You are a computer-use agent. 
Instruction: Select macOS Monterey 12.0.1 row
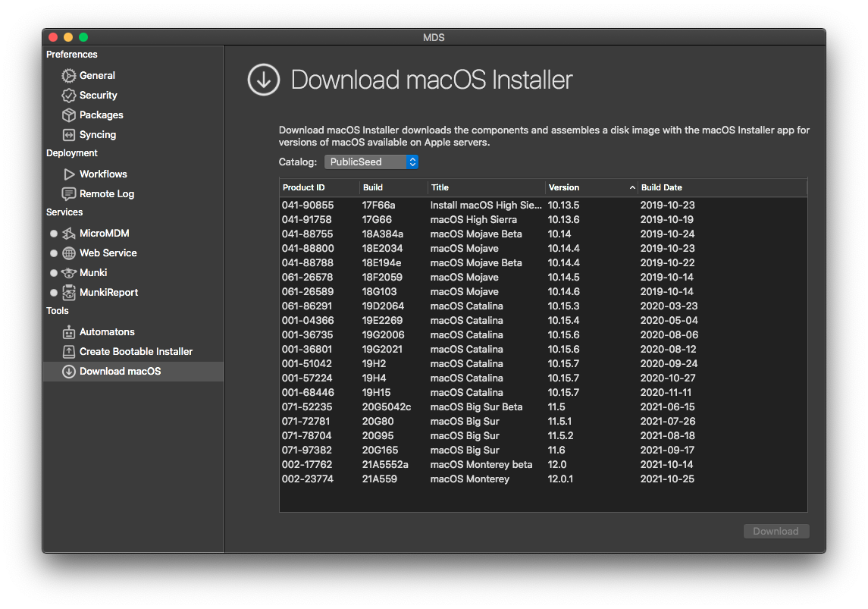543,479
